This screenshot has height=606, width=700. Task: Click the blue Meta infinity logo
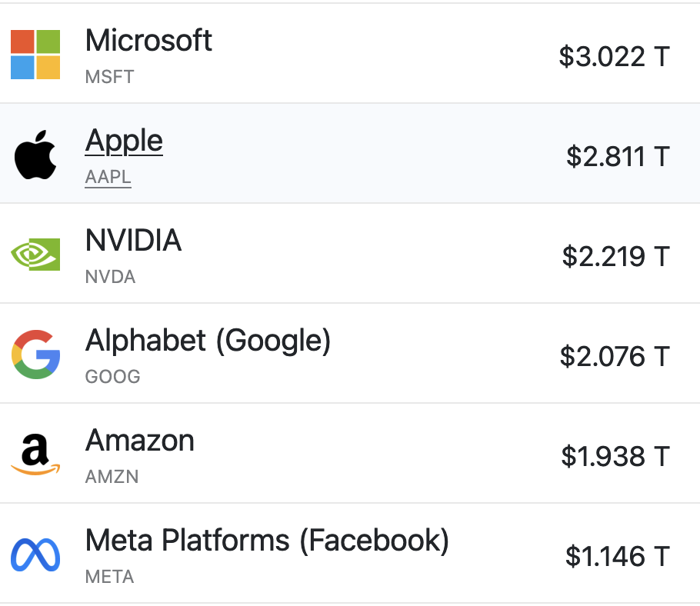pyautogui.click(x=35, y=554)
